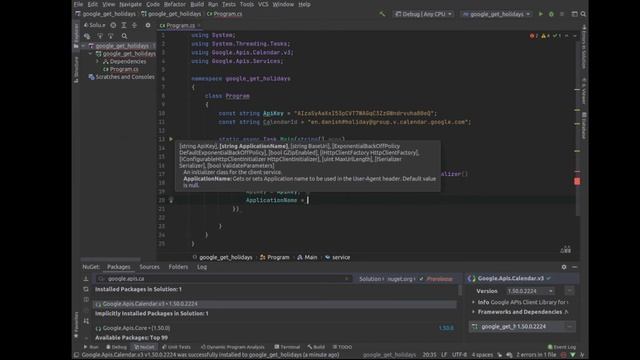Screen dimensions: 640x360
Task: Collapse the google_get_holidays project node
Action: (x=91, y=53)
